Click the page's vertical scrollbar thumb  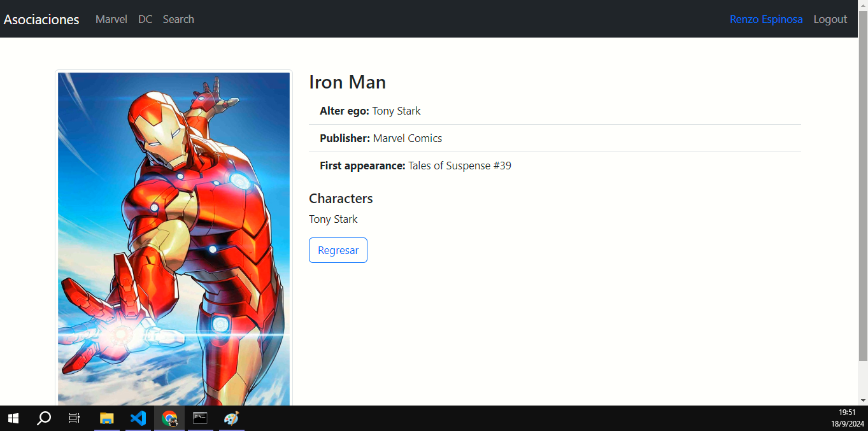pos(863,185)
